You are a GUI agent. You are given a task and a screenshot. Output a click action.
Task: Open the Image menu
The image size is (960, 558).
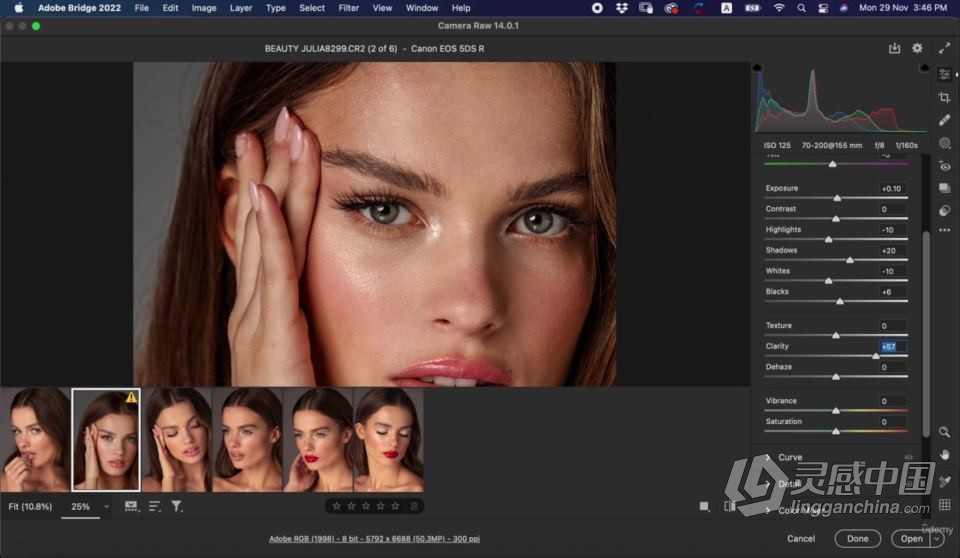[204, 8]
